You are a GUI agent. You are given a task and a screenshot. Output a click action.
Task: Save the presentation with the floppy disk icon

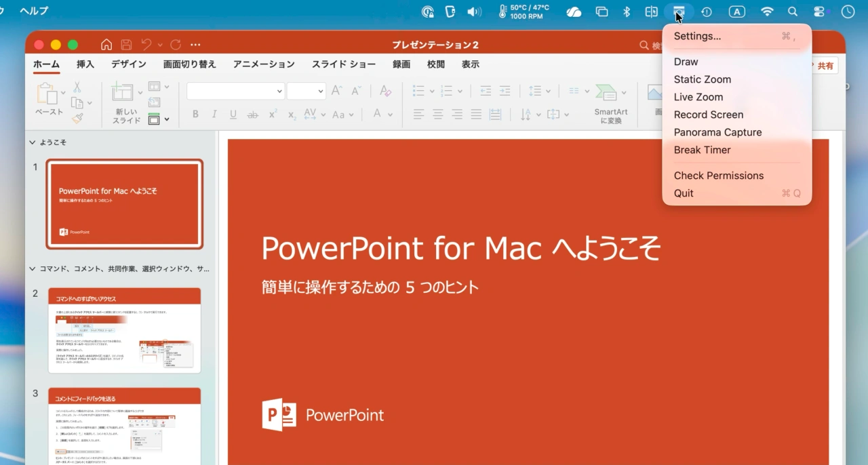tap(126, 45)
